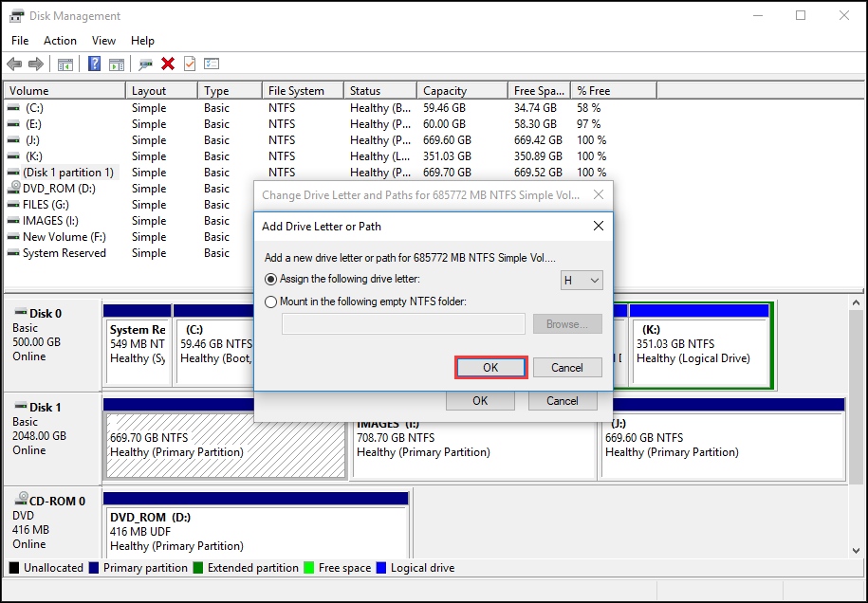868x603 pixels.
Task: Close the Change Drive Letter and Paths dialog
Action: 599,194
